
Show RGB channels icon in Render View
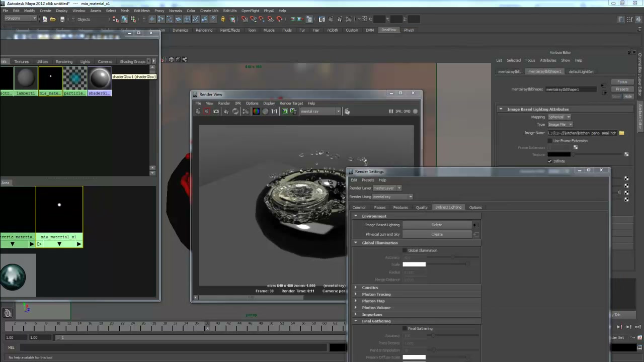(x=256, y=111)
